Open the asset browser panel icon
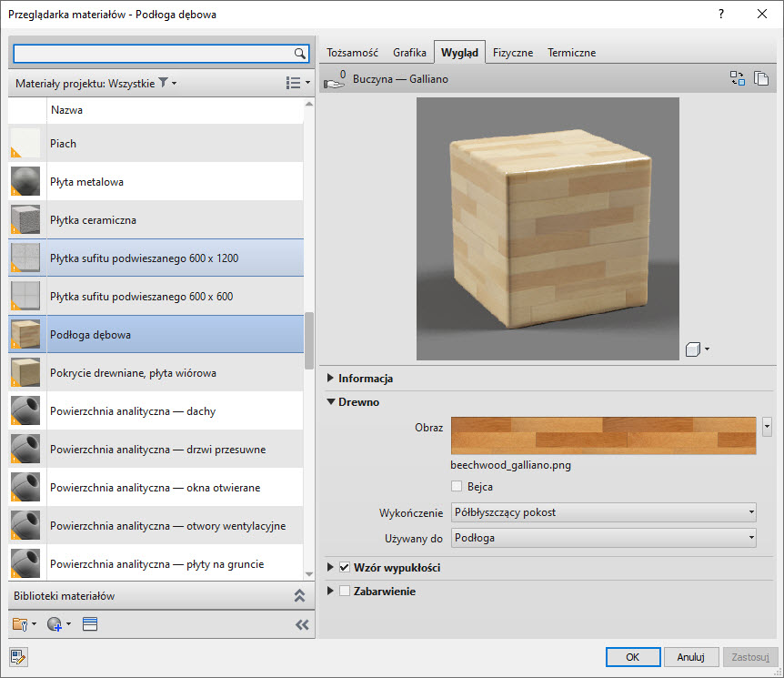 pos(89,624)
